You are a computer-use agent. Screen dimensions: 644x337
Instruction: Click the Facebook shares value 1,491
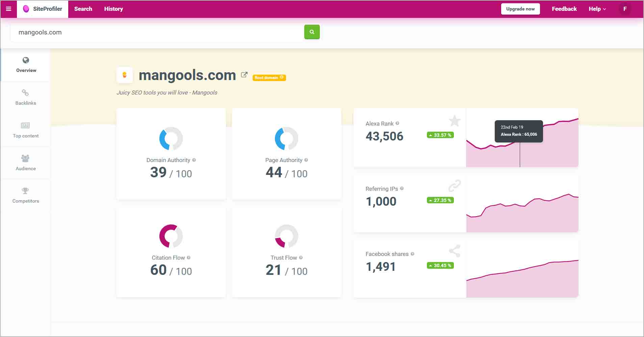point(381,266)
